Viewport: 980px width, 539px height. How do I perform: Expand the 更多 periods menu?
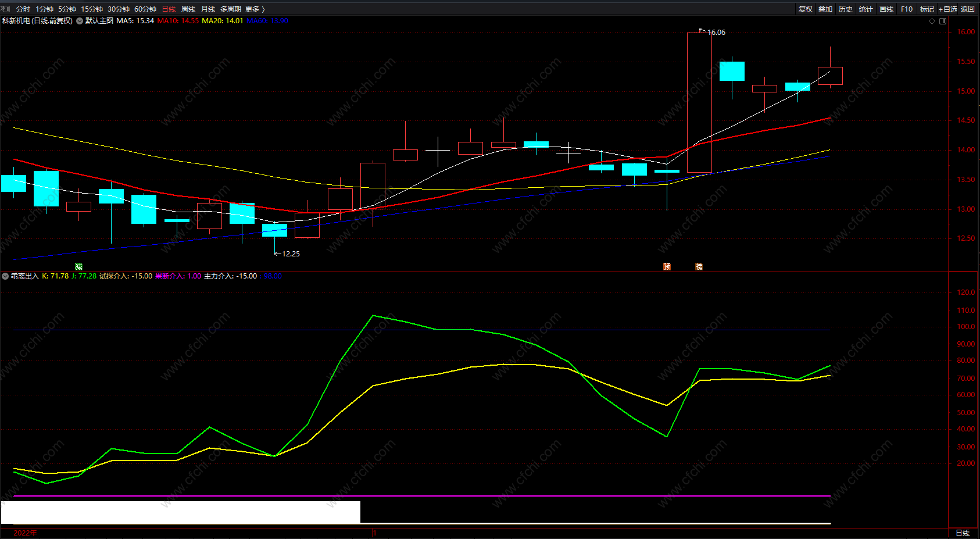pyautogui.click(x=255, y=9)
